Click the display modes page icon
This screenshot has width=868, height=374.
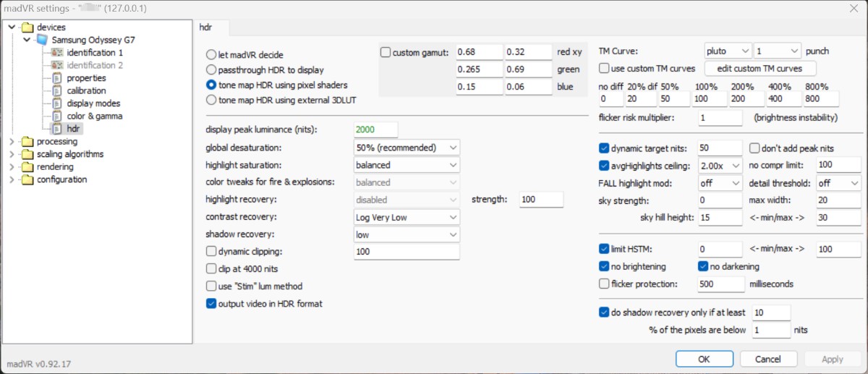56,103
